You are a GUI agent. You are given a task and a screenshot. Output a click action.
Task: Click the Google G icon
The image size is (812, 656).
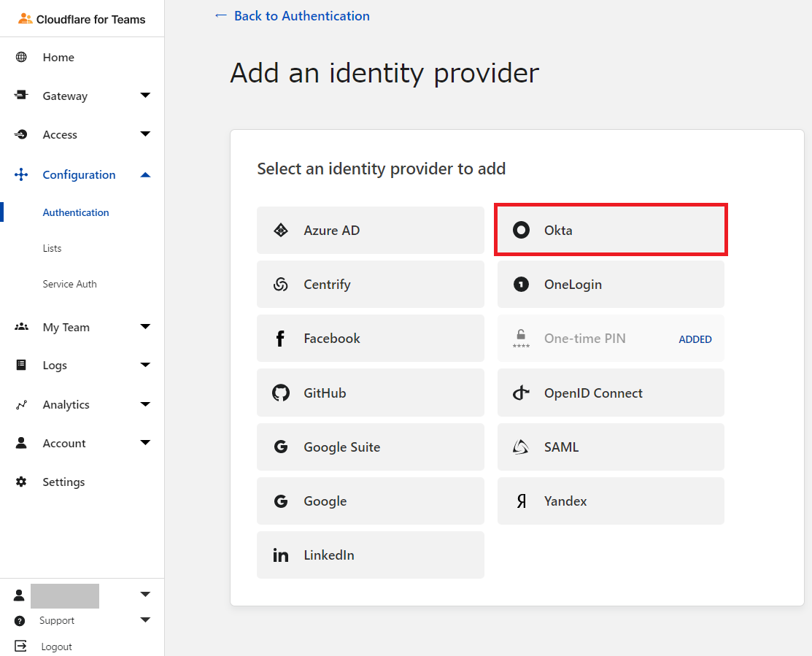pyautogui.click(x=281, y=501)
